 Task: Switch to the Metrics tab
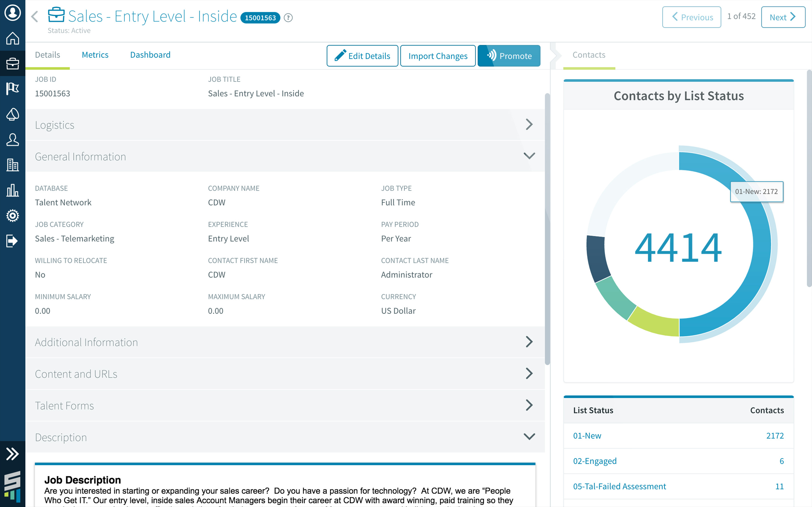tap(95, 55)
